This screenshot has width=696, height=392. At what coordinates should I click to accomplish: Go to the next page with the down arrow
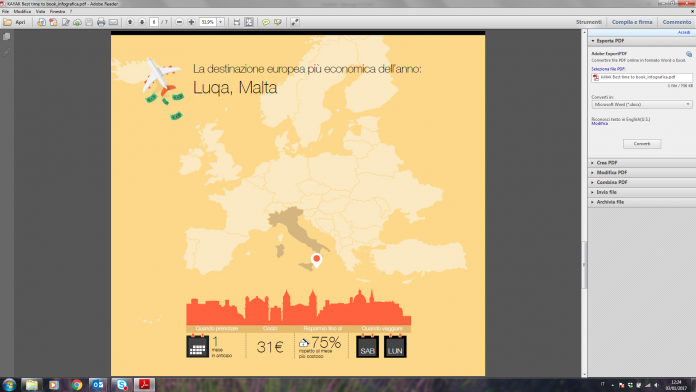[x=142, y=22]
